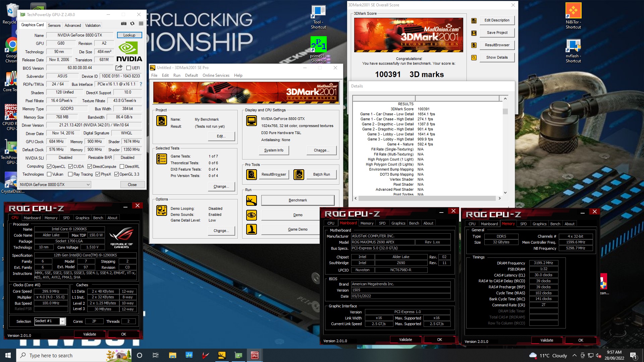This screenshot has width=644, height=362.
Task: Open the GPU-Z hamburger menu
Action: coord(141,23)
